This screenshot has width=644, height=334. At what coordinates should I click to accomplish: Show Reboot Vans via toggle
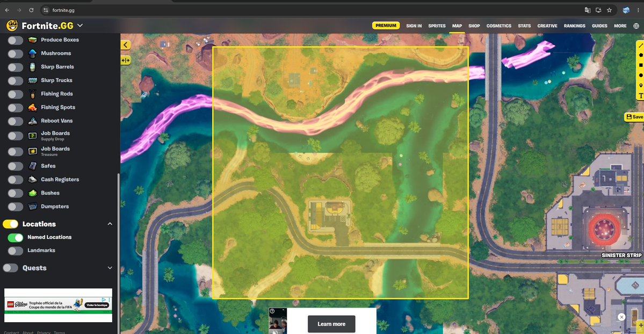click(x=15, y=121)
